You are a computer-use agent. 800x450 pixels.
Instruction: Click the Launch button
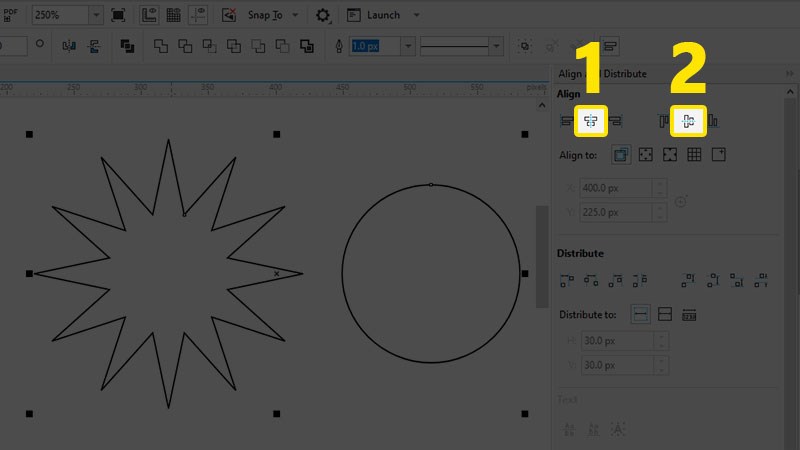point(382,15)
